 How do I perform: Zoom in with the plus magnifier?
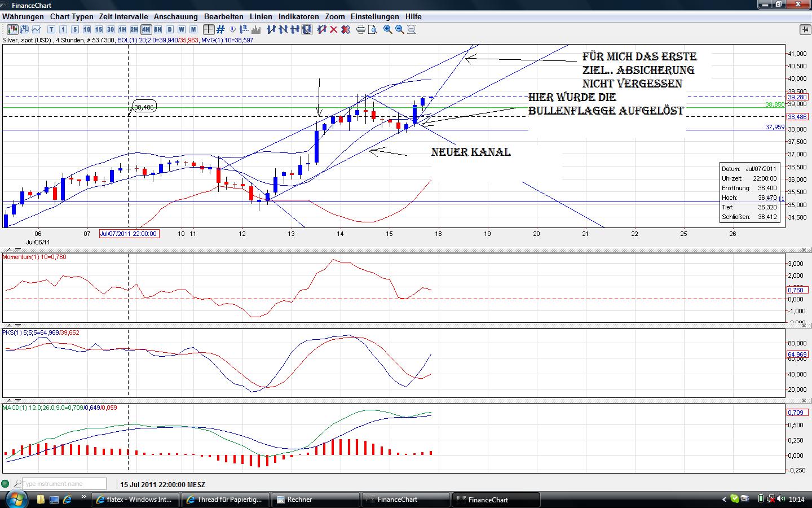(x=388, y=29)
